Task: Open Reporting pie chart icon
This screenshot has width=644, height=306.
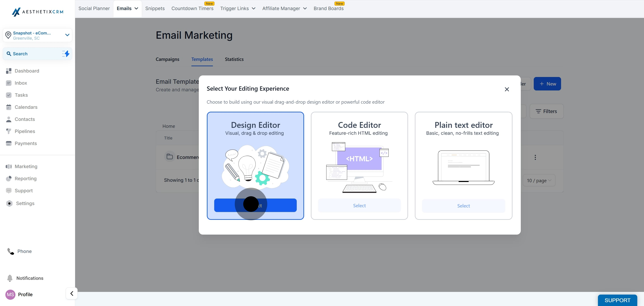Action: pos(9,178)
